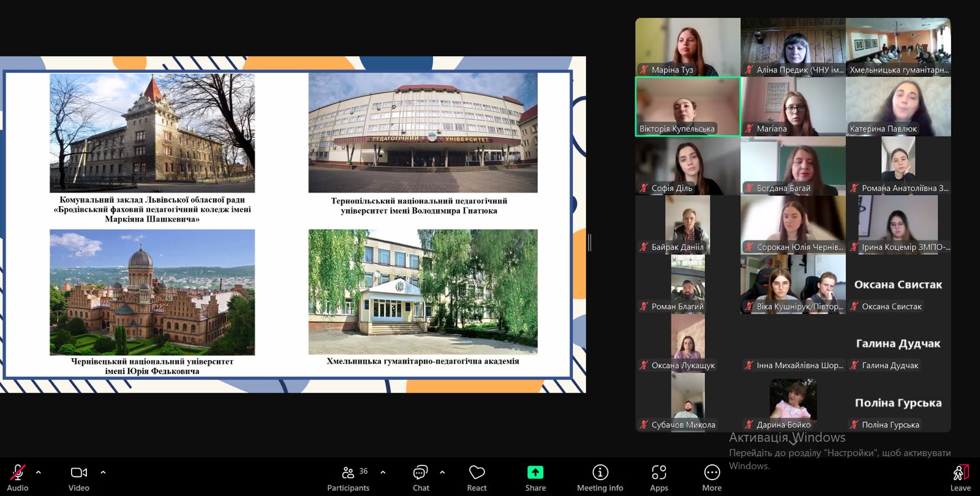
Task: Click caption 'Чернівецький національний університет імені Юрія Федьковича'
Action: click(152, 366)
